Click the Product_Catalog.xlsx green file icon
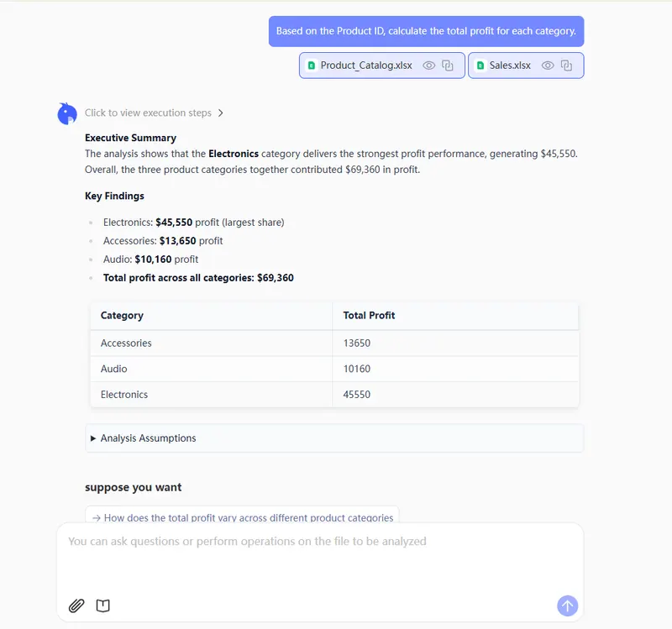672x629 pixels. click(x=311, y=66)
